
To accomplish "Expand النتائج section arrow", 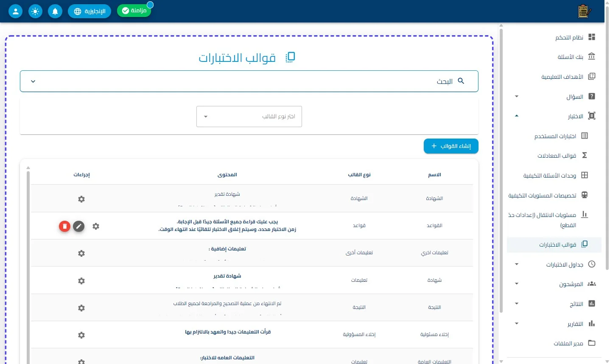I will point(516,304).
